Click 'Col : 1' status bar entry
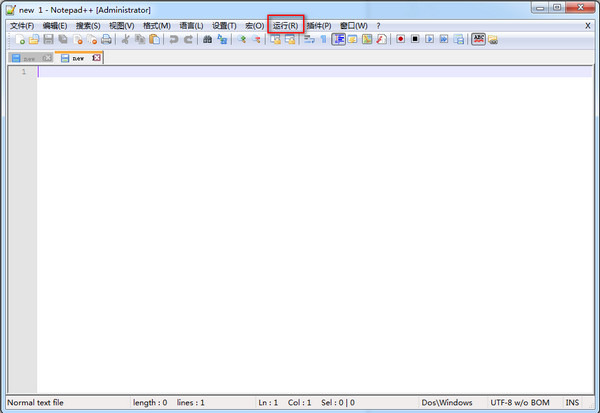This screenshot has width=600, height=413. point(299,403)
